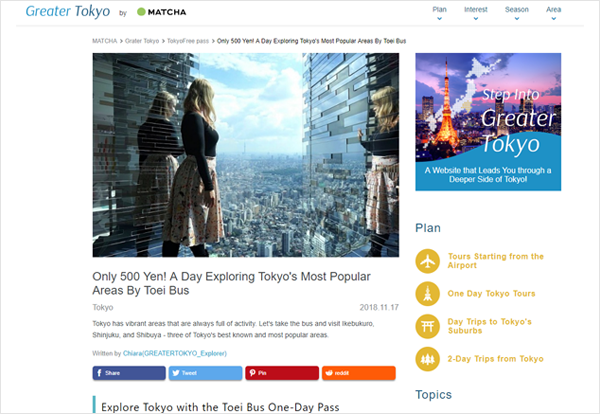Tweet the article on Twitter
Viewport: 600px width, 414px height.
click(205, 373)
